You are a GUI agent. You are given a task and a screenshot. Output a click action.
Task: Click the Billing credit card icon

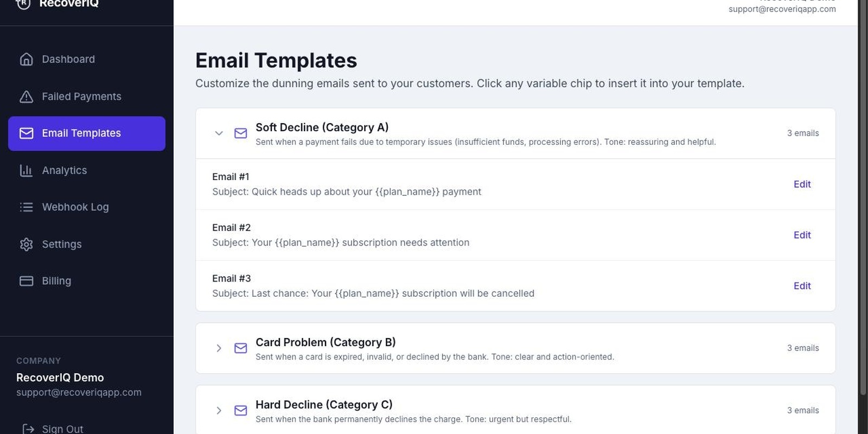click(x=26, y=281)
